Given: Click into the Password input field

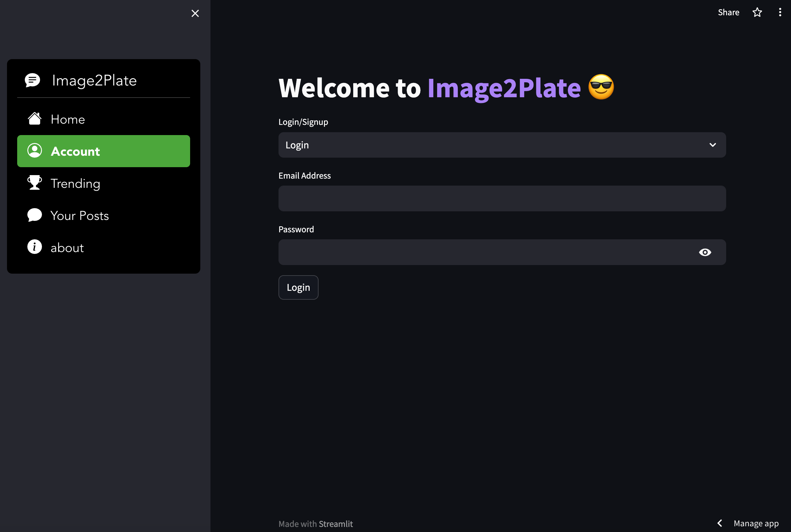Looking at the screenshot, I should pos(485,252).
